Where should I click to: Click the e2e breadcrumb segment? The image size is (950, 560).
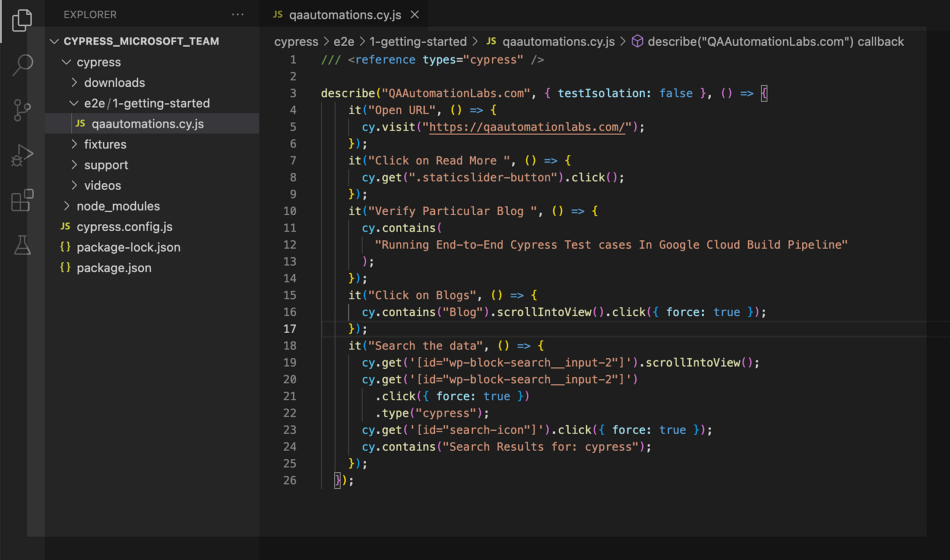(x=344, y=42)
